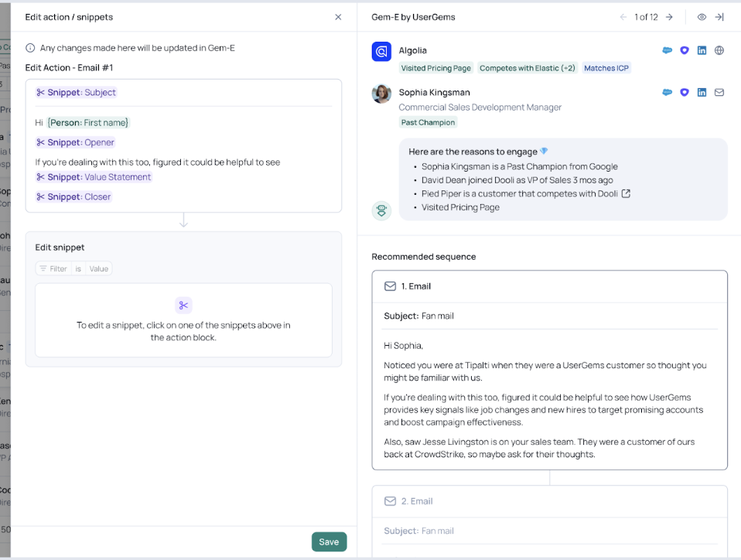
Task: Click the Algolia company logo
Action: (381, 51)
